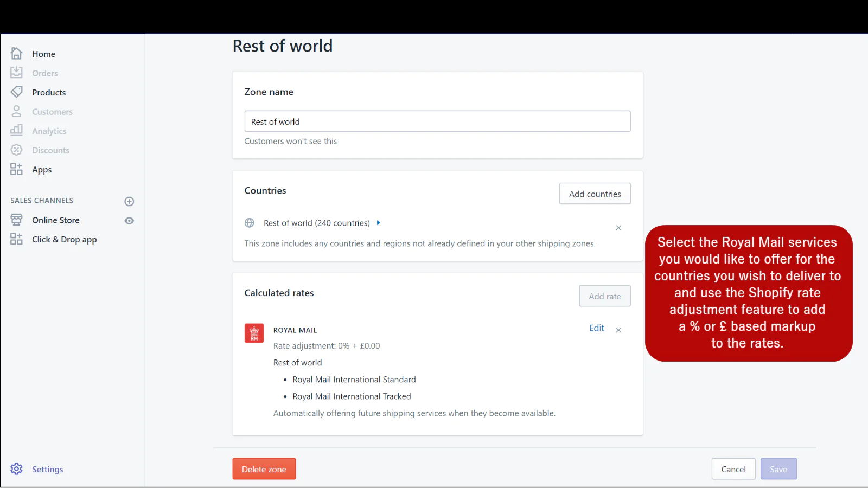Click the SALES CHANNELS heading
This screenshot has width=868, height=488.
(42, 201)
